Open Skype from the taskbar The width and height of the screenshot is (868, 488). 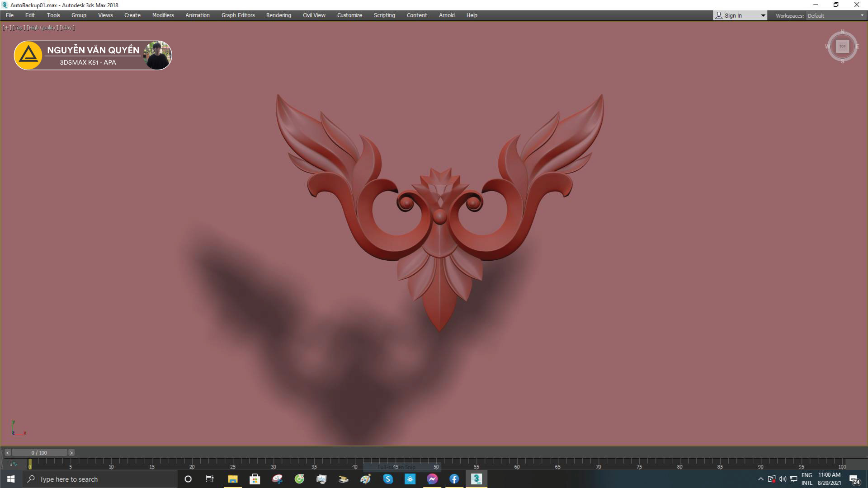[388, 479]
